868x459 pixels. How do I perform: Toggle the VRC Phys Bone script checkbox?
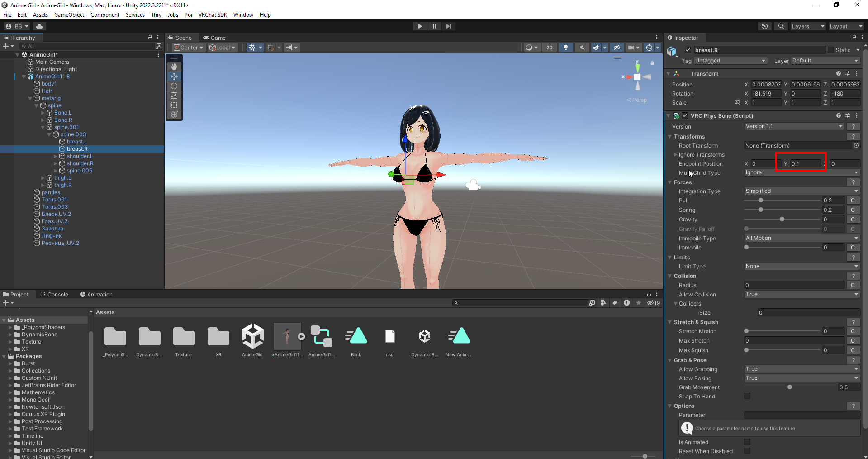pyautogui.click(x=685, y=116)
